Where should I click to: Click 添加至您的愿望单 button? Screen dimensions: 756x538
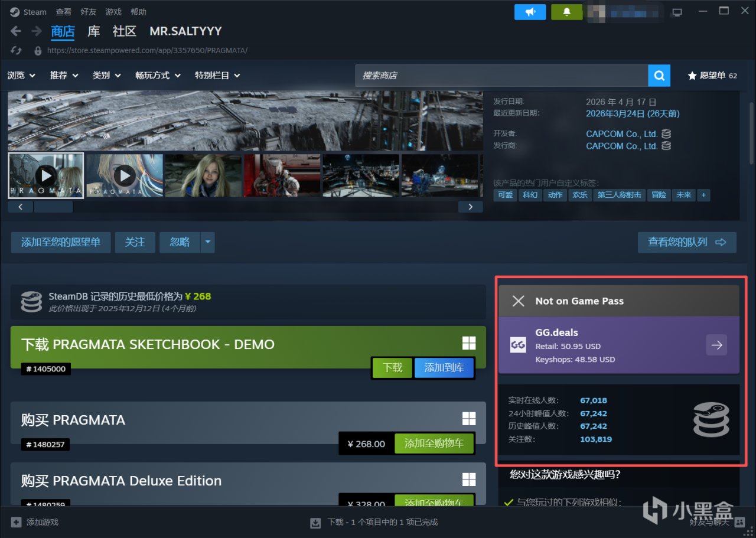tap(61, 242)
